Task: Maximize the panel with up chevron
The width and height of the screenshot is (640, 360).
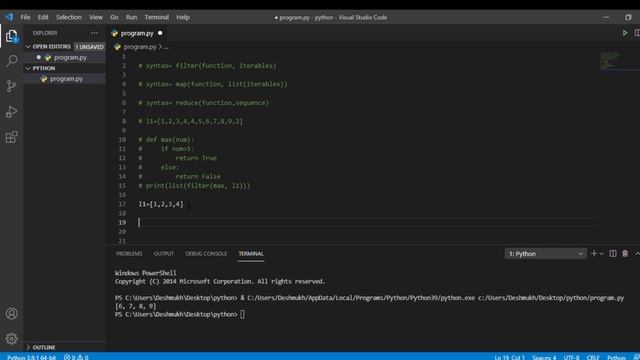Action: tap(637, 254)
